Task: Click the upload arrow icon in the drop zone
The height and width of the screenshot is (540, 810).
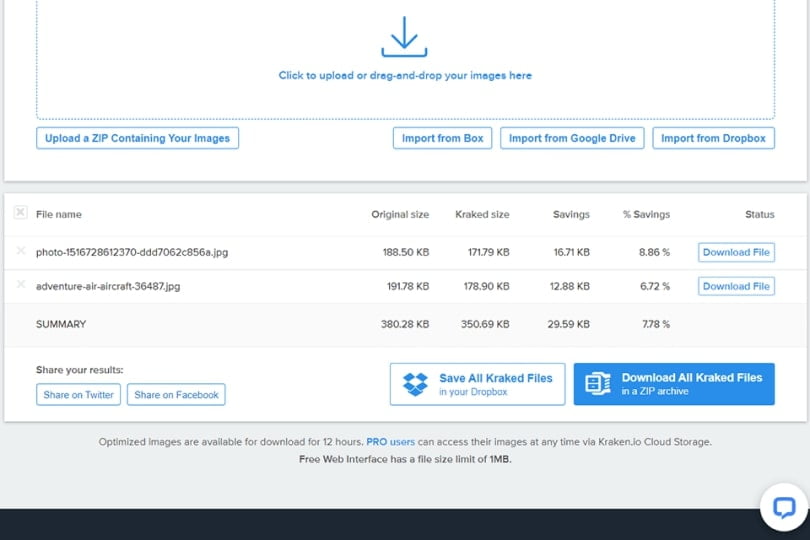Action: (x=404, y=37)
